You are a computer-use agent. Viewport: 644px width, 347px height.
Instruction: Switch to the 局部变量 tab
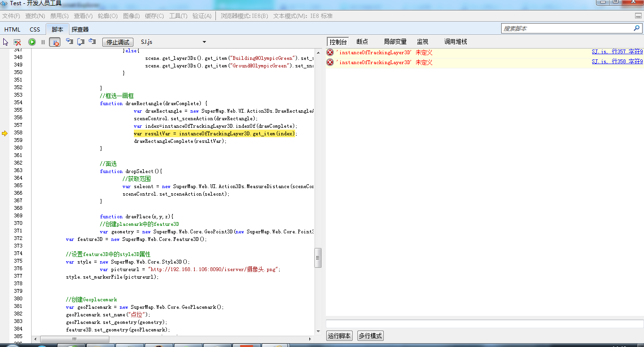(395, 41)
